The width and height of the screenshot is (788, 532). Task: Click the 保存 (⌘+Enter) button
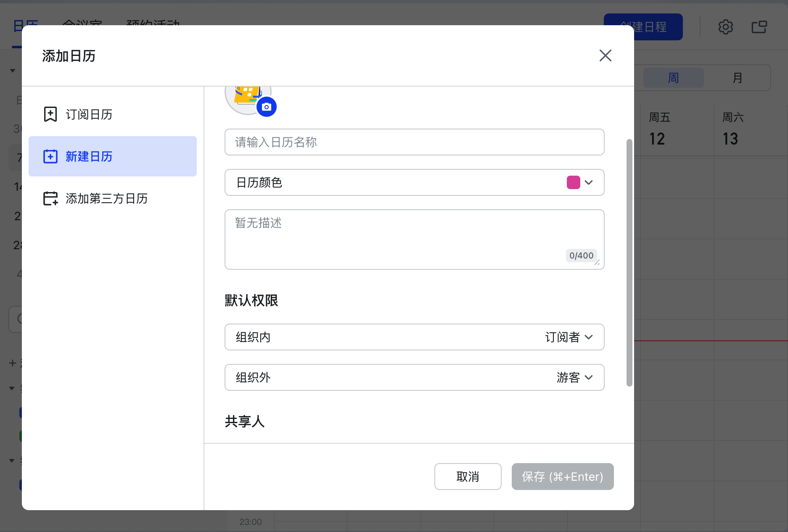[563, 477]
